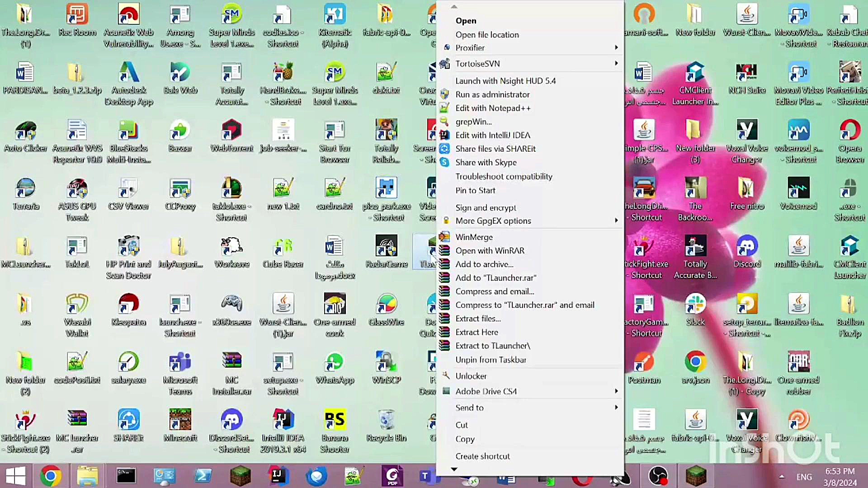Choose Open file location
The image size is (868, 488).
pyautogui.click(x=530, y=35)
